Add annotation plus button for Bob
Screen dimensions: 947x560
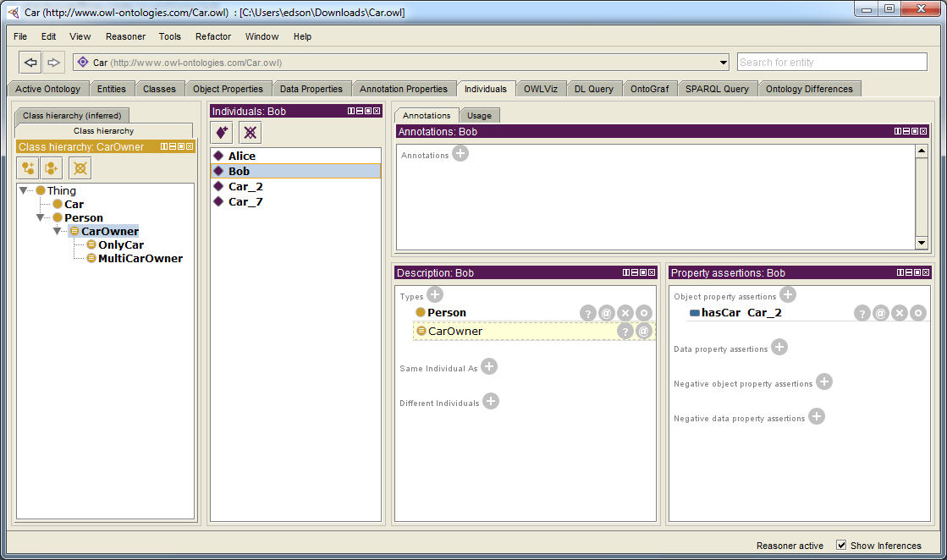460,154
